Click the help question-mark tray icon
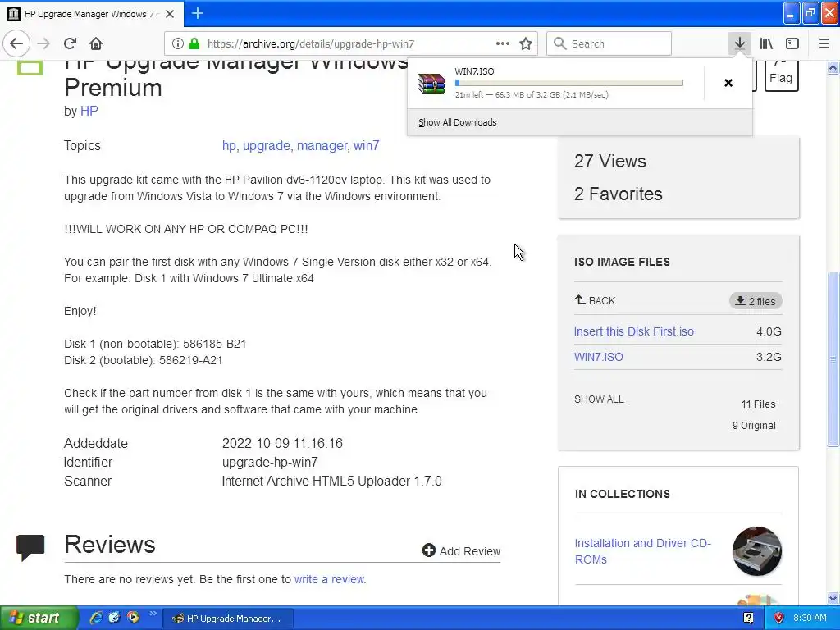 tap(748, 619)
